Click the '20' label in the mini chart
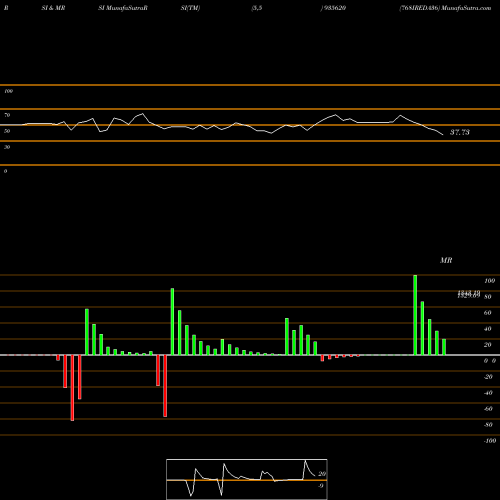 click(x=322, y=474)
